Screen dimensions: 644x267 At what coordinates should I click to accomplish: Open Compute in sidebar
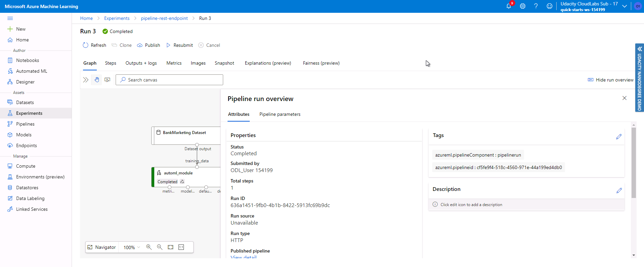36,166
